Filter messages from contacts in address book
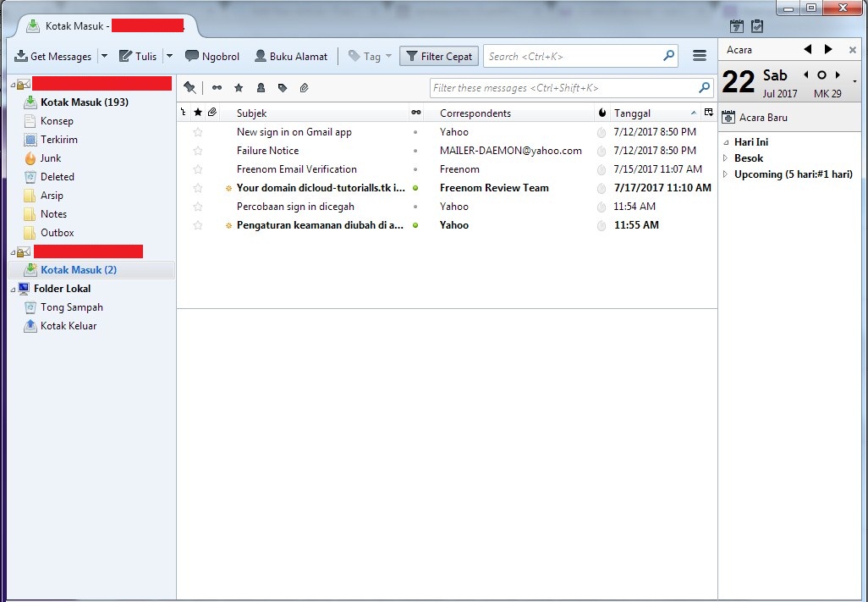This screenshot has height=602, width=868. pyautogui.click(x=261, y=87)
